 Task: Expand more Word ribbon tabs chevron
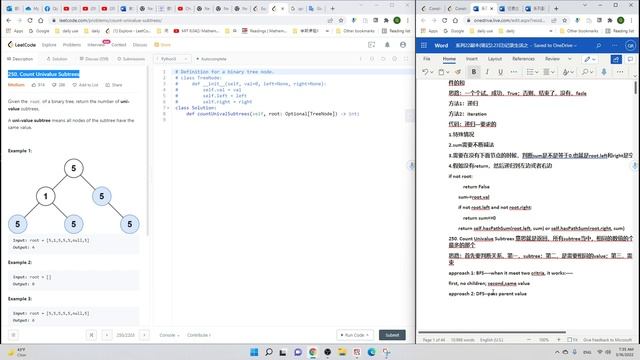pos(570,59)
